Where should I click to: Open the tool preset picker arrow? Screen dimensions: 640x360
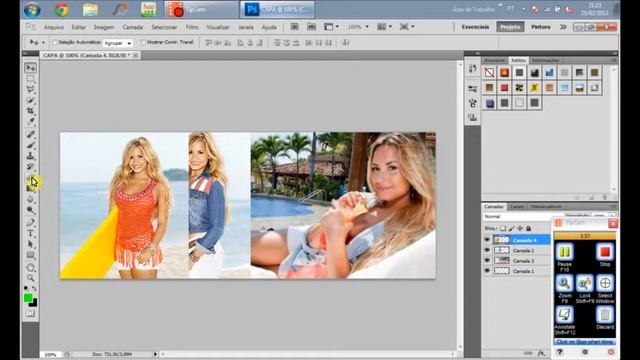43,42
